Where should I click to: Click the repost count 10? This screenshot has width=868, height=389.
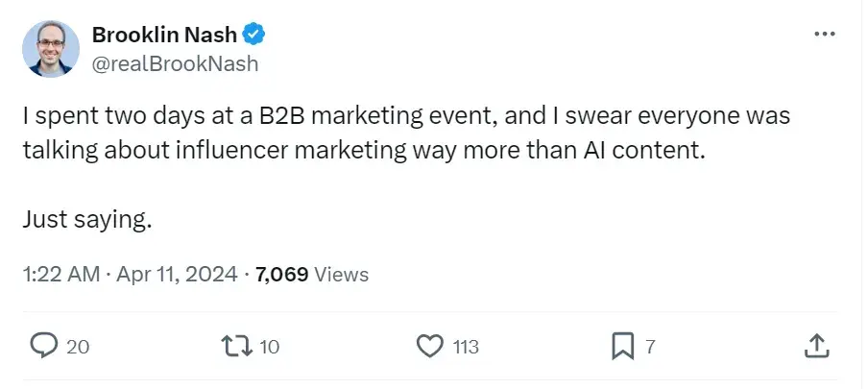click(270, 347)
